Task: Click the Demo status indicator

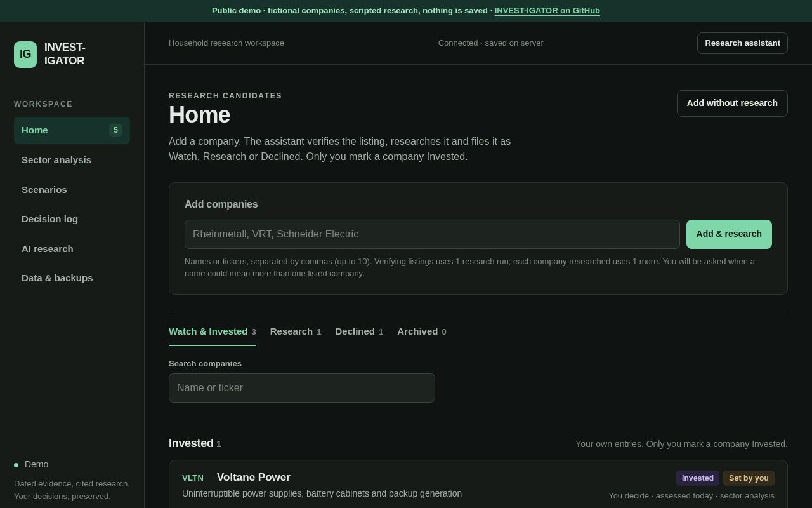Action: point(31,464)
